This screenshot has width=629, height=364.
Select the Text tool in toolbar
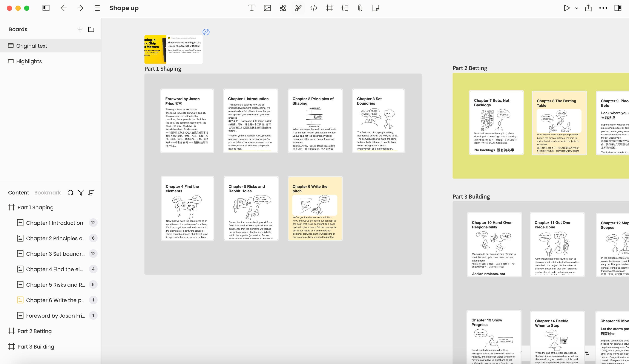point(252,8)
